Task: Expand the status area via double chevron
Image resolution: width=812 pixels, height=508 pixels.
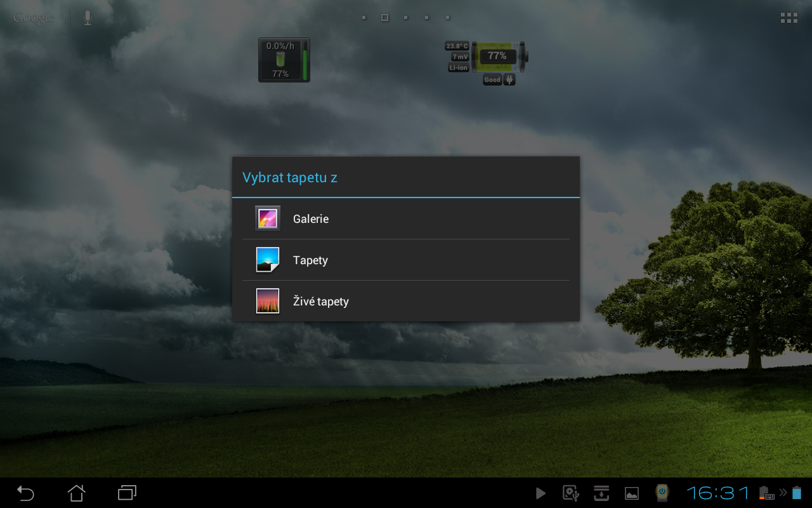Action: point(783,493)
